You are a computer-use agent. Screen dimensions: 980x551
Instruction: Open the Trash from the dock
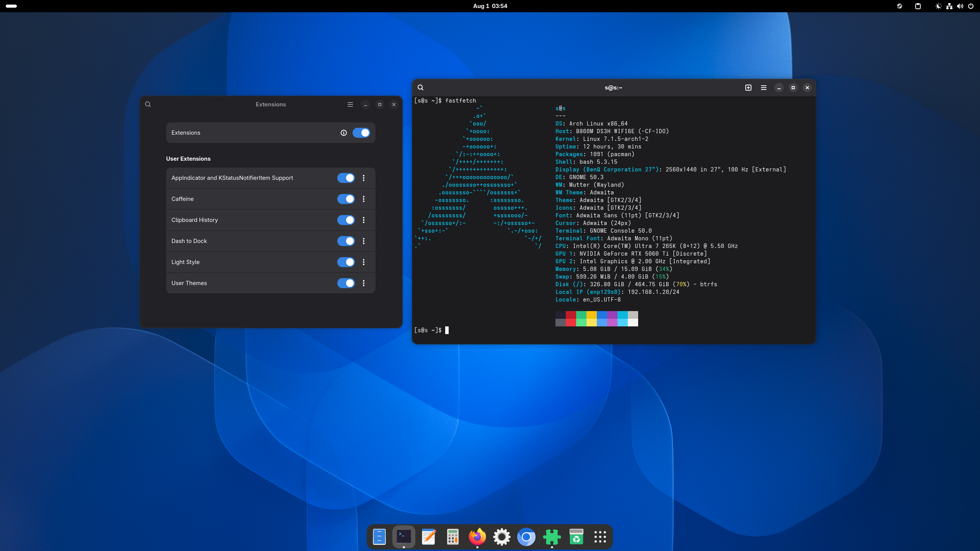(x=577, y=537)
